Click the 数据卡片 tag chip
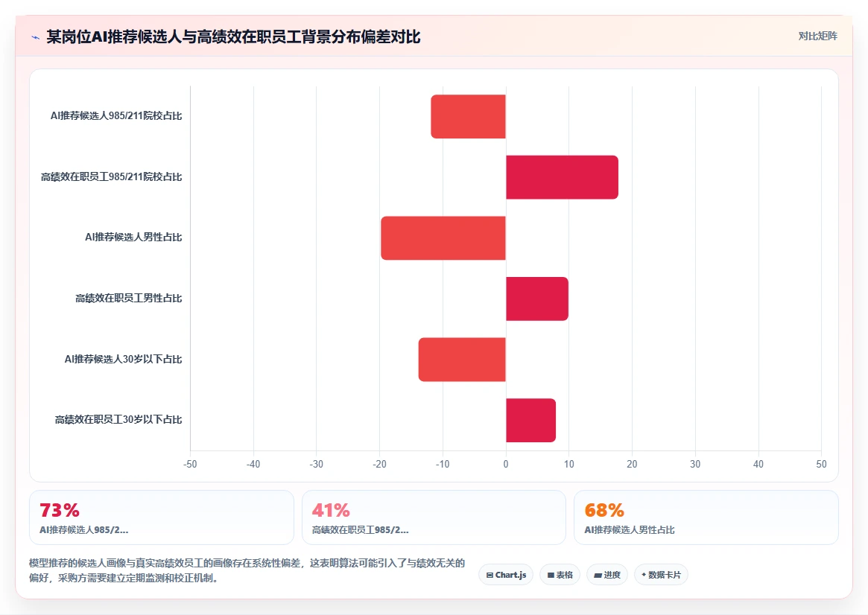This screenshot has height=615, width=868. click(661, 575)
